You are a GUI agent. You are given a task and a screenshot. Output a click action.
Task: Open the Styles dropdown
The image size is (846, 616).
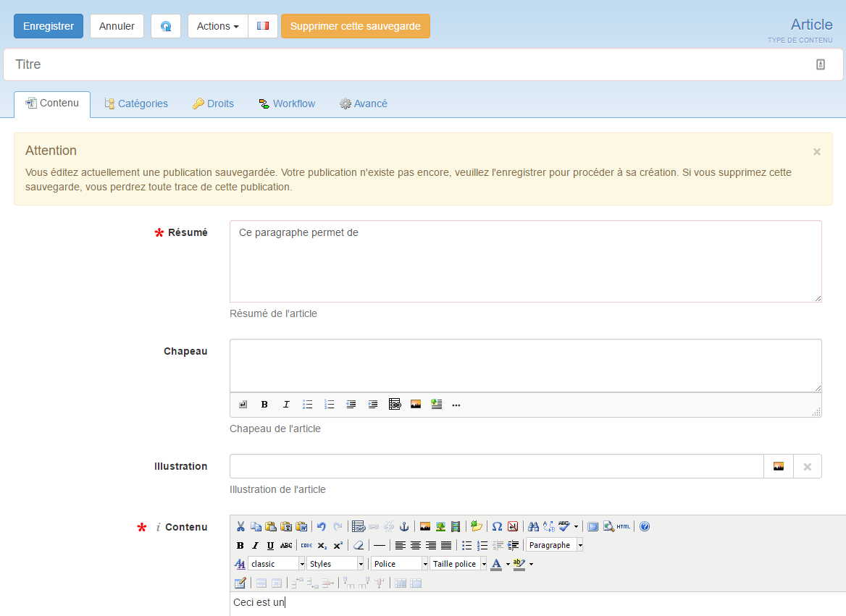coord(335,564)
